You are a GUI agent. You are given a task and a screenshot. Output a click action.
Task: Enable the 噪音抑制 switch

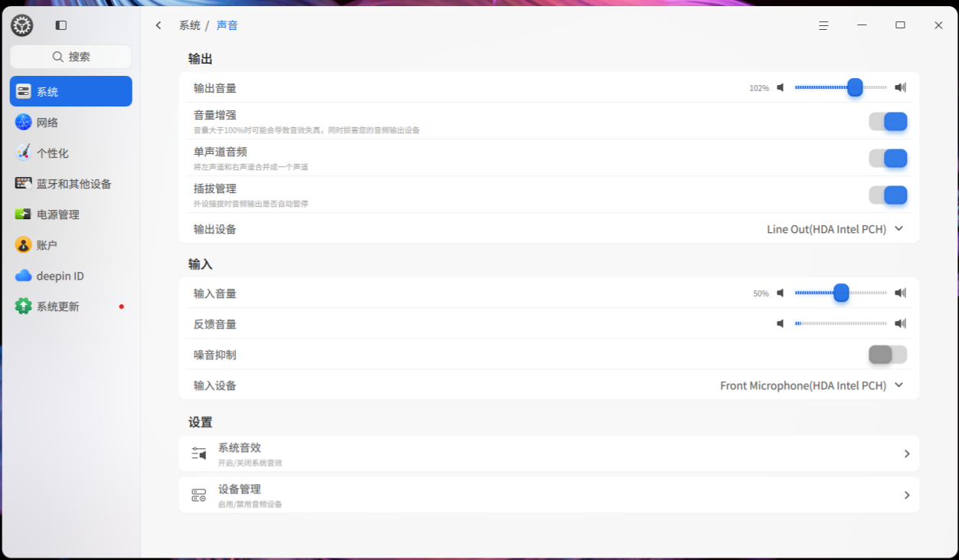[x=888, y=354]
